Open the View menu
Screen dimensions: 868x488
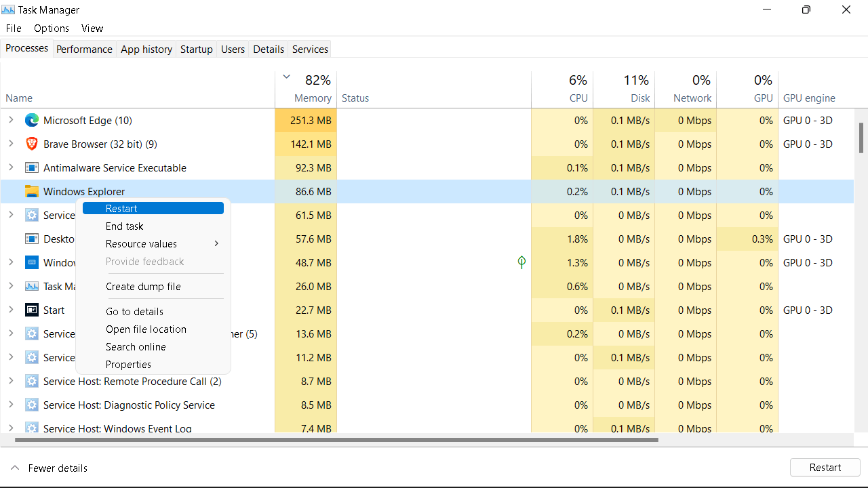pyautogui.click(x=92, y=28)
